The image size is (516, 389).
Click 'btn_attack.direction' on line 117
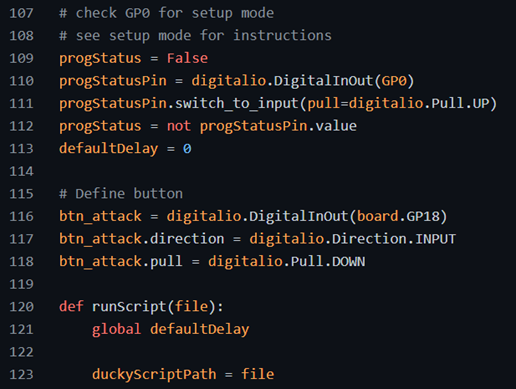click(x=142, y=239)
